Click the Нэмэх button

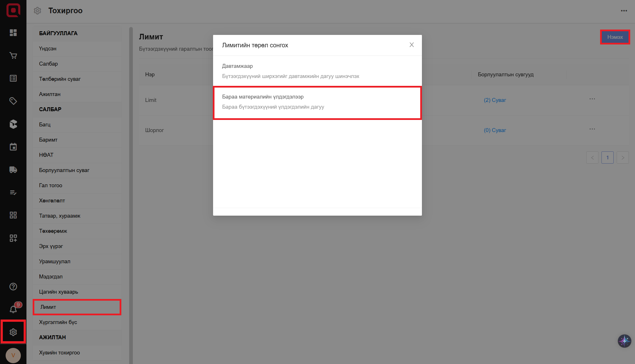(x=615, y=37)
